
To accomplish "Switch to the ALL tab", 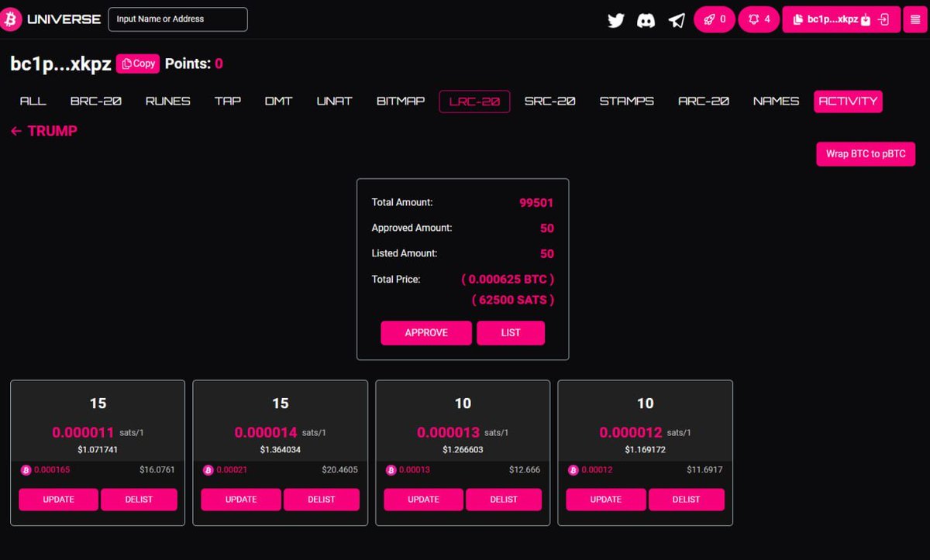I will coord(33,101).
